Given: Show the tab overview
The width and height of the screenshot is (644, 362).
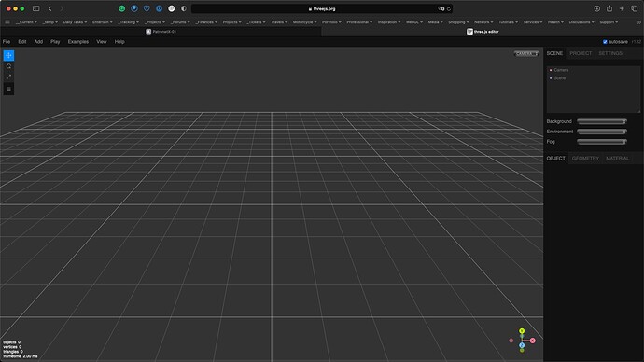Looking at the screenshot, I should point(634,8).
